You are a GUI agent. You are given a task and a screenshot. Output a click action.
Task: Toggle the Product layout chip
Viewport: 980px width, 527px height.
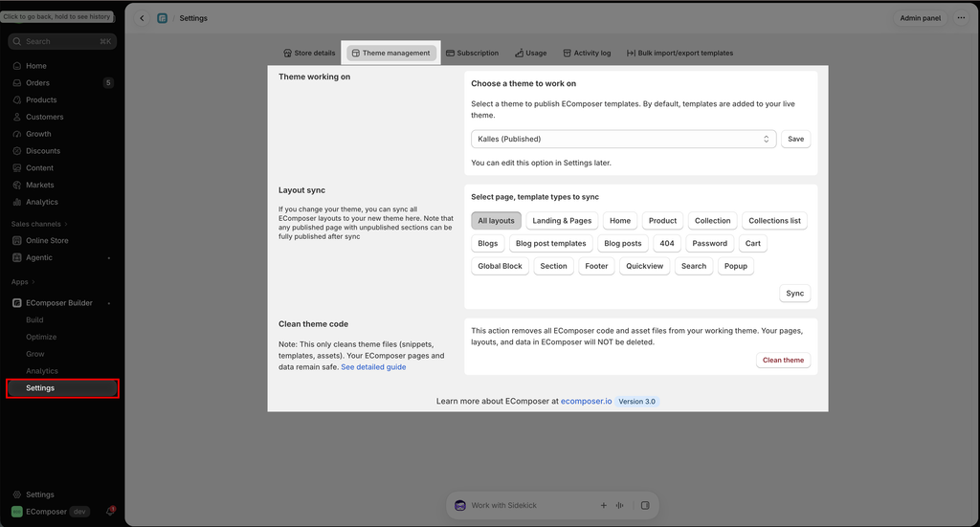click(662, 220)
